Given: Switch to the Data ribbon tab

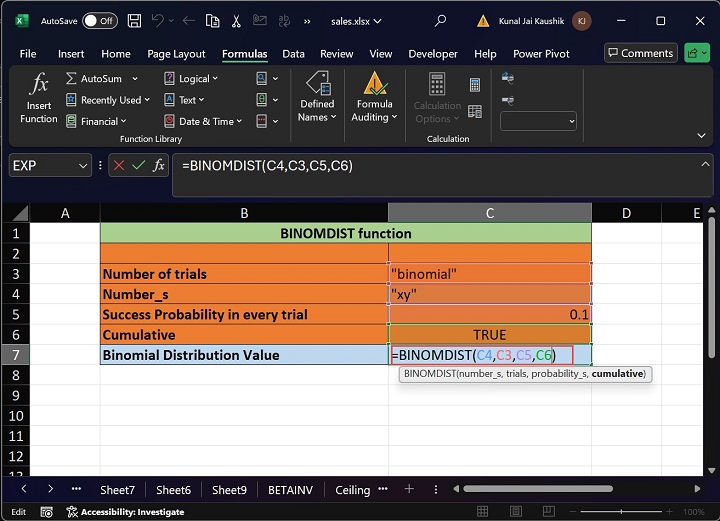Looking at the screenshot, I should coord(293,54).
